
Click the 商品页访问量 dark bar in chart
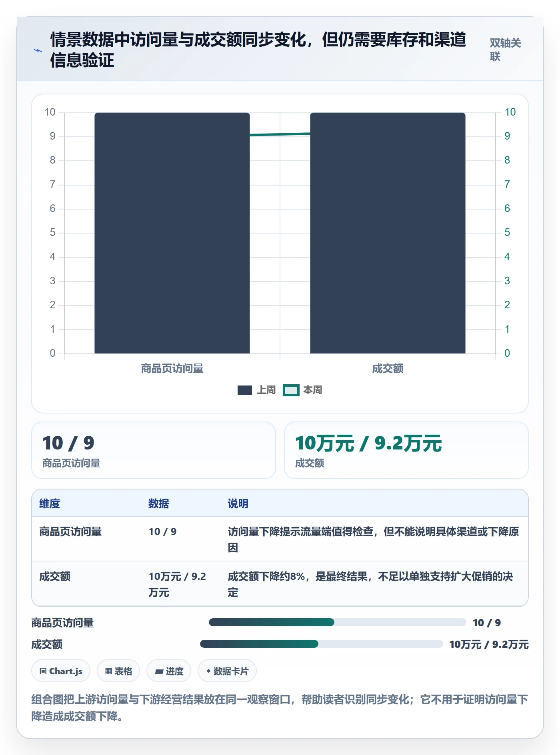pos(172,233)
